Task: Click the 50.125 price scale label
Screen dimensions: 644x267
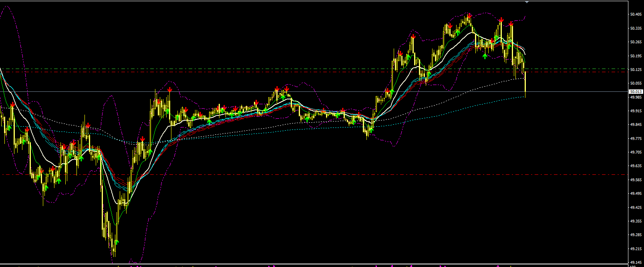Action: [635, 70]
